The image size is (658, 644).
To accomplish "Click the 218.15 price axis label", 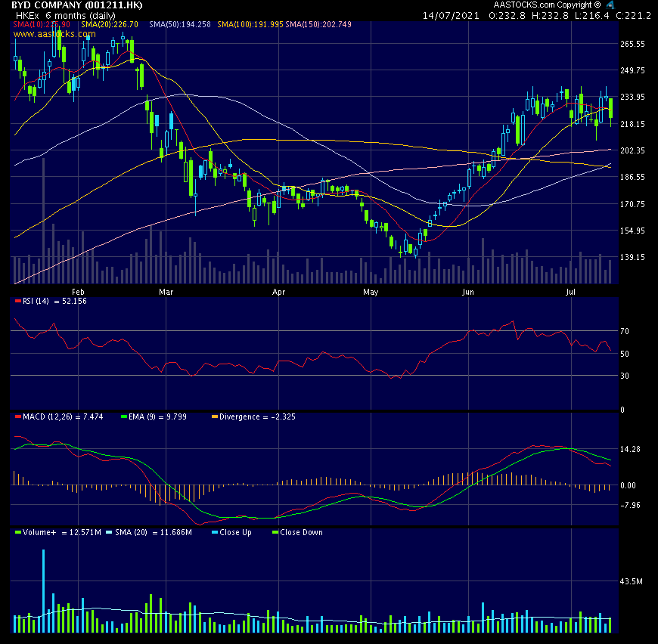I will (x=632, y=124).
